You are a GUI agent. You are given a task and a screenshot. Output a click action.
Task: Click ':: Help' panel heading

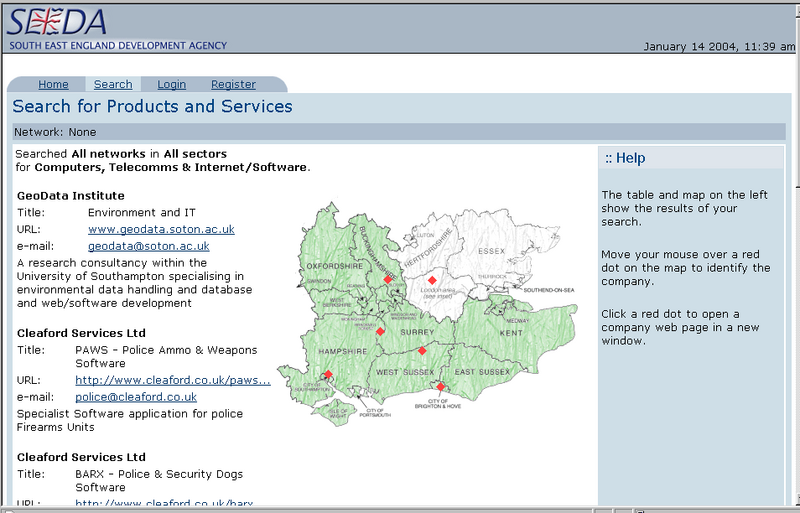tap(625, 158)
